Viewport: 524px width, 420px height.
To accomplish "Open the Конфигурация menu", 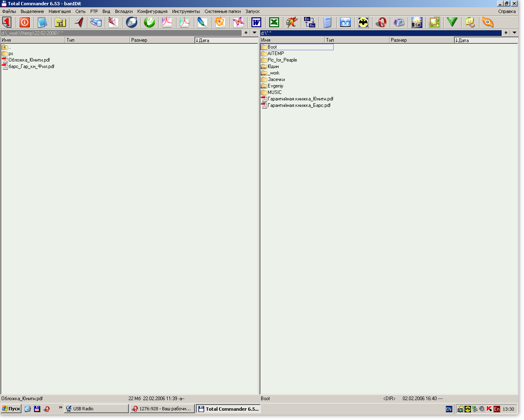I will (x=152, y=11).
